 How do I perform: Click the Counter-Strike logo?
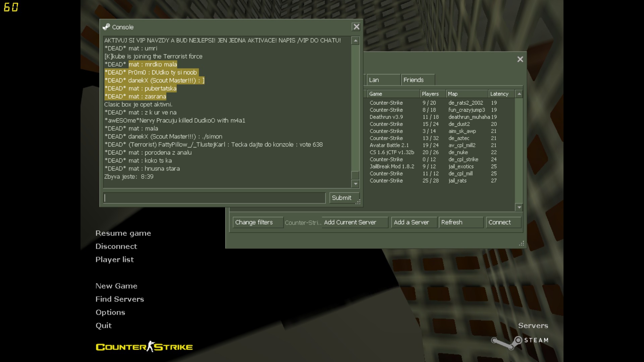click(144, 347)
